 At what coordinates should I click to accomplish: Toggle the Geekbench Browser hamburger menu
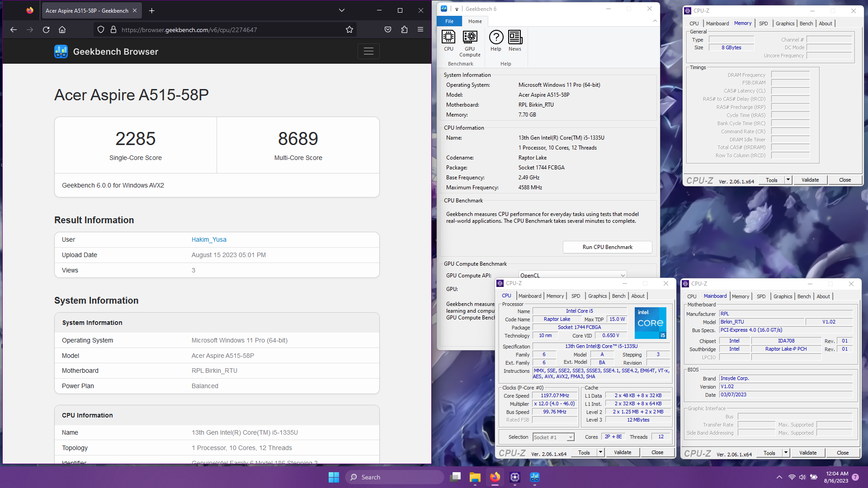tap(368, 52)
